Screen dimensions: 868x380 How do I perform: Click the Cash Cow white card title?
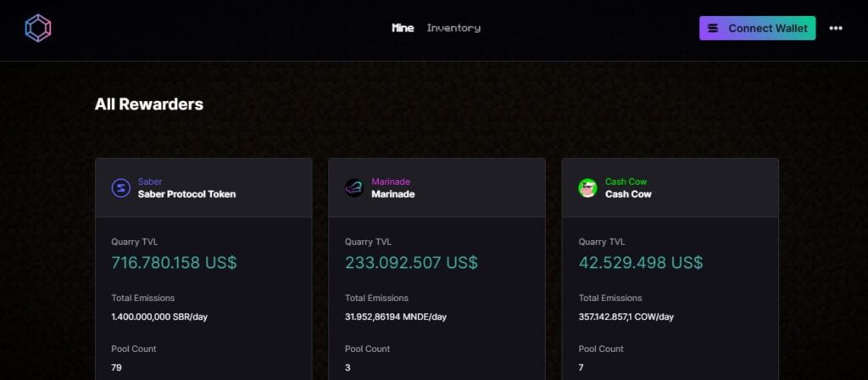point(628,194)
